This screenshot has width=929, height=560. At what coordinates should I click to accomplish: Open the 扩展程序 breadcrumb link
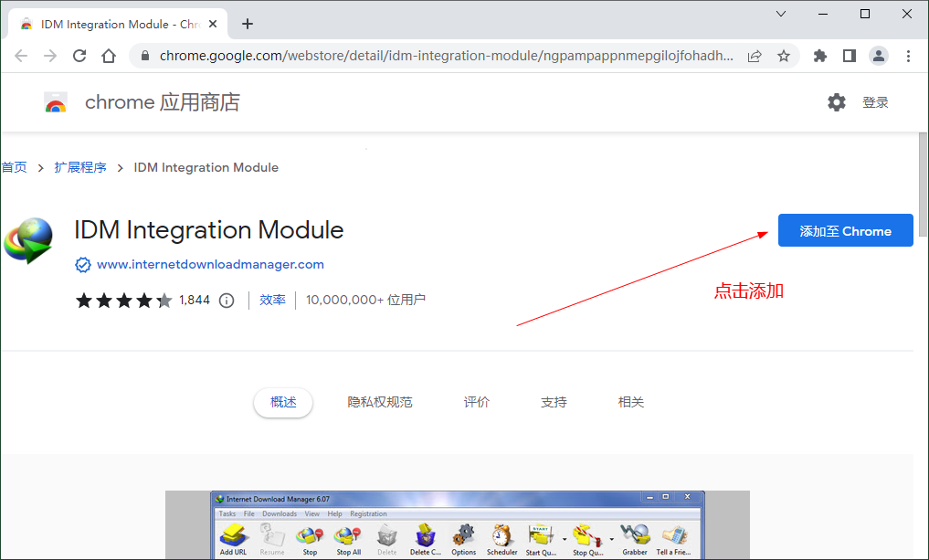(x=80, y=167)
